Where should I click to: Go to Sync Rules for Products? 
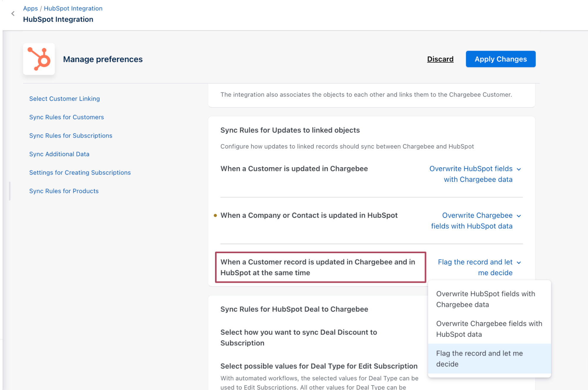coord(64,191)
